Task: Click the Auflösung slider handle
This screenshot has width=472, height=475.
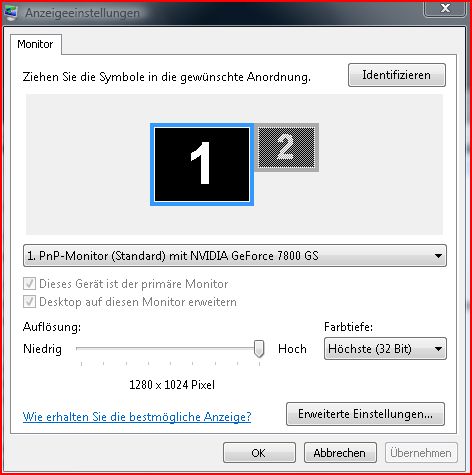Action: point(259,349)
